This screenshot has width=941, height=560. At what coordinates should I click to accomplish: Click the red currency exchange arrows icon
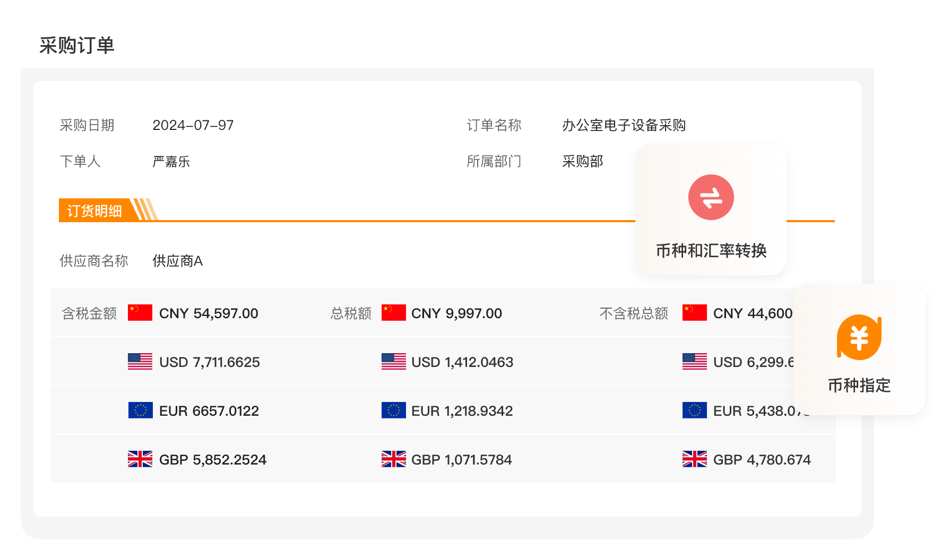coord(711,197)
